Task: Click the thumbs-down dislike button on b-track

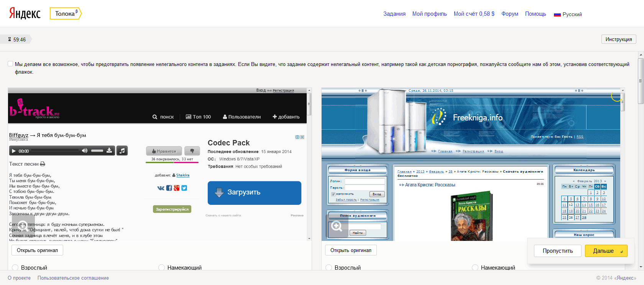Action: click(x=192, y=151)
